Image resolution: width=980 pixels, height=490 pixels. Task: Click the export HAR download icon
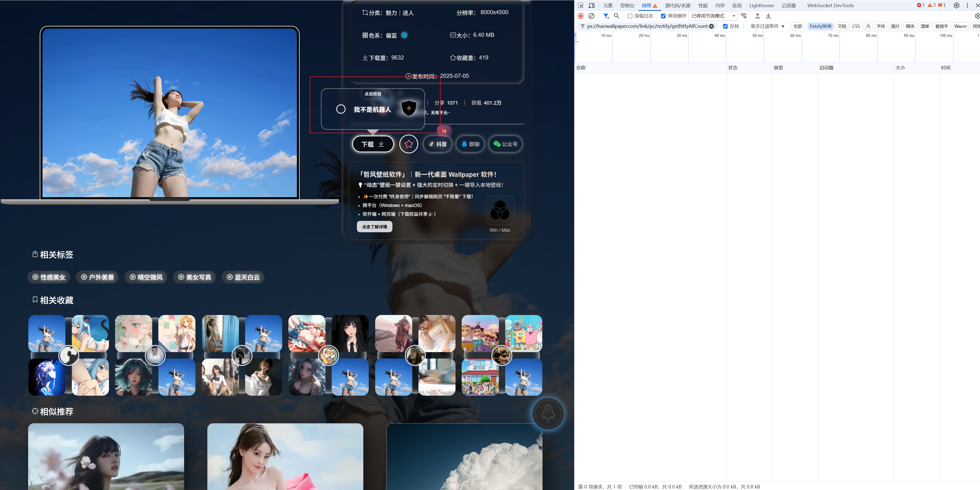tap(768, 16)
